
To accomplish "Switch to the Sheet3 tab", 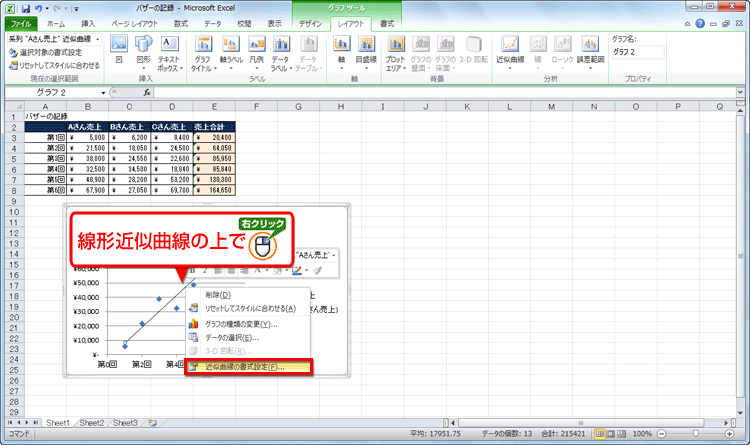I will pos(125,423).
